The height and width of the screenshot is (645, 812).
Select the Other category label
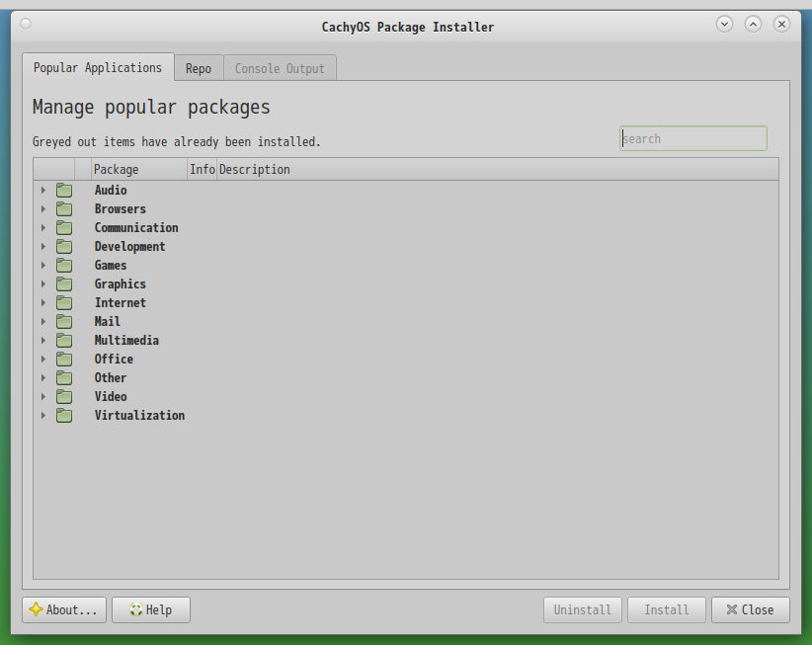[111, 378]
